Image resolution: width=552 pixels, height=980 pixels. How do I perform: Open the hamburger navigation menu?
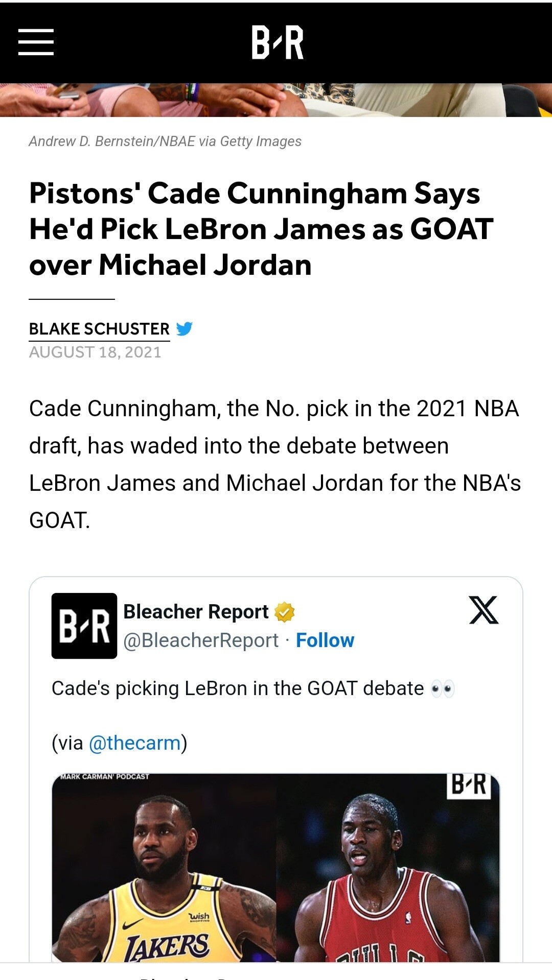pos(36,42)
